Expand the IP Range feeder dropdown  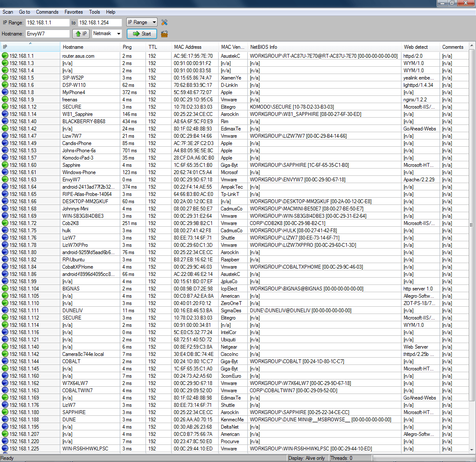142,22
